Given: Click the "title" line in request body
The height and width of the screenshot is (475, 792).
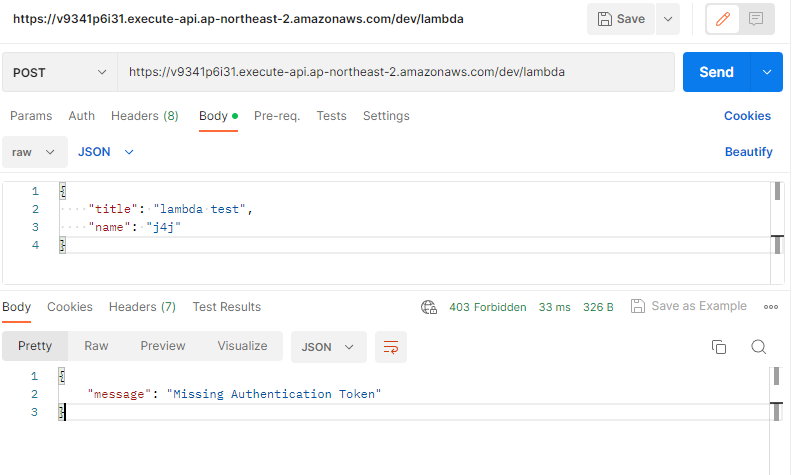Looking at the screenshot, I should [170, 209].
